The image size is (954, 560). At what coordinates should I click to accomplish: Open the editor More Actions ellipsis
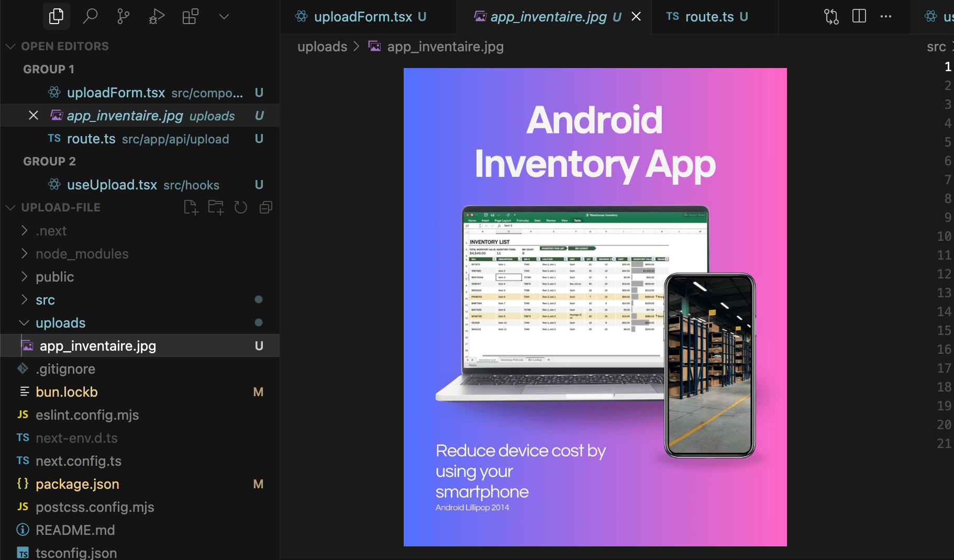pyautogui.click(x=886, y=16)
